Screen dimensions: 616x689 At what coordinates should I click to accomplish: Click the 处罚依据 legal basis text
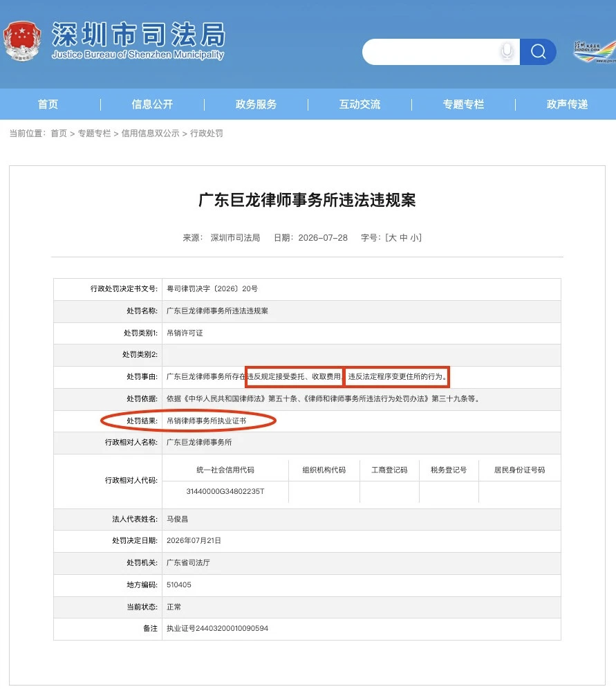[x=324, y=399]
